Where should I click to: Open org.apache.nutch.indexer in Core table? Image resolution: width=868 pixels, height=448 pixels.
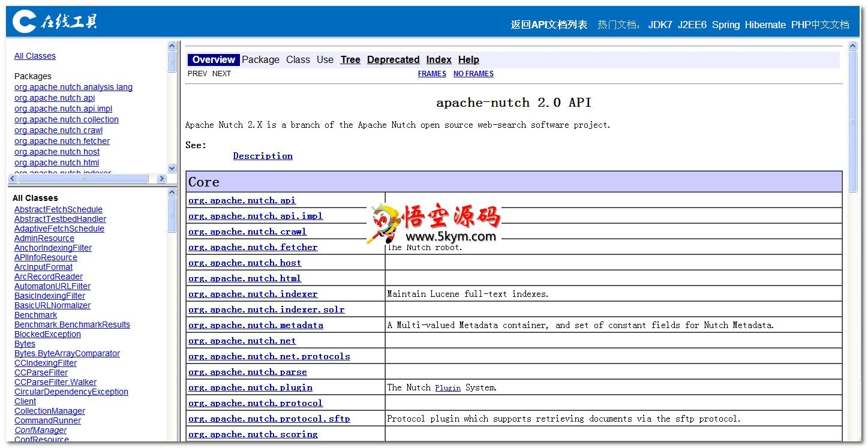click(253, 294)
